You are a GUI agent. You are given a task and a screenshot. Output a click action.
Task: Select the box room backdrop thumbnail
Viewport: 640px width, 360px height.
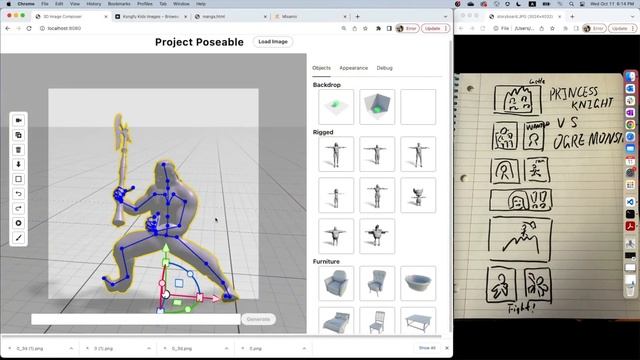click(377, 107)
